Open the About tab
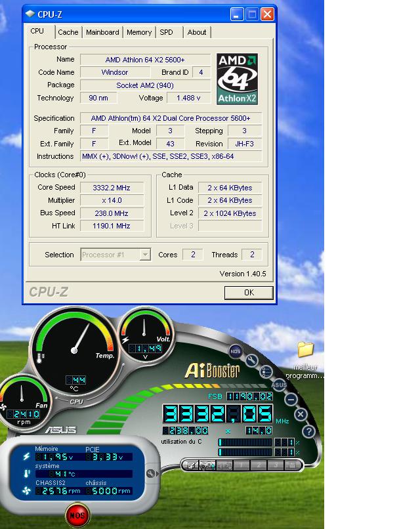 point(197,32)
